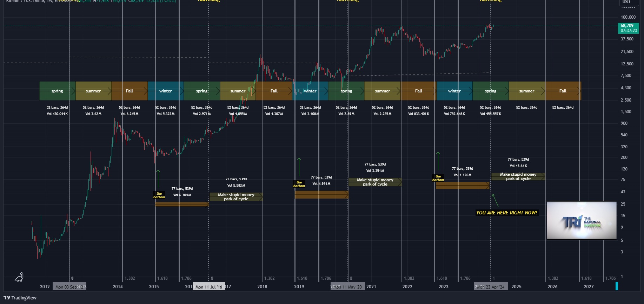Viewport: 644px width, 304px height.
Task: Select the spring season box near 2024
Action: [490, 91]
